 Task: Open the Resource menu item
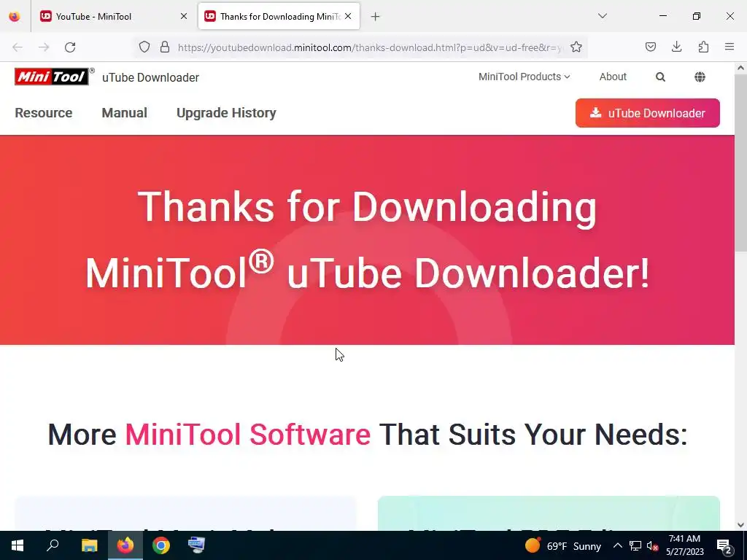(x=44, y=113)
